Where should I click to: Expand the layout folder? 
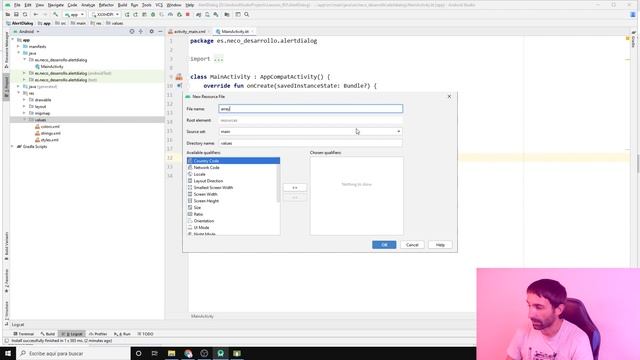[24, 107]
